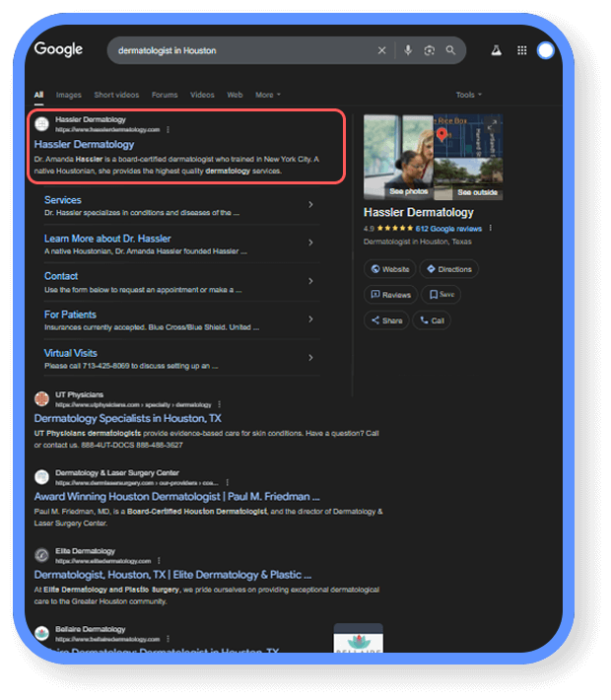Image resolution: width=611 pixels, height=700 pixels.
Task: Click the Google logo
Action: 59,49
